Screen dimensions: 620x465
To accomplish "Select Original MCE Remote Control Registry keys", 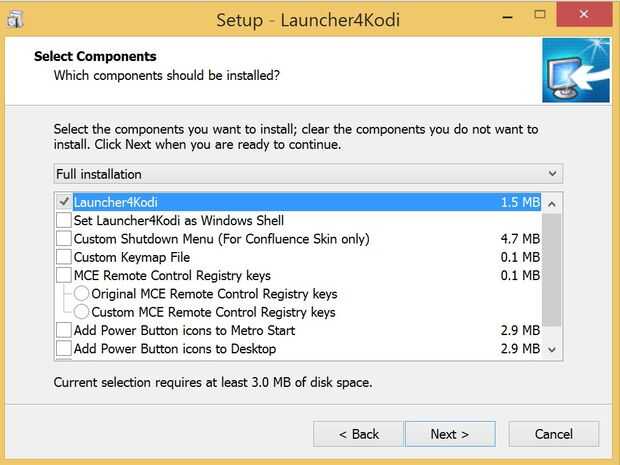I will pyautogui.click(x=82, y=294).
